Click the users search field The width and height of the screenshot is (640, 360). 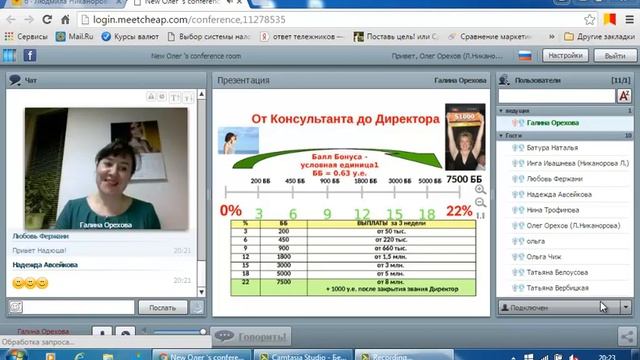[x=556, y=96]
